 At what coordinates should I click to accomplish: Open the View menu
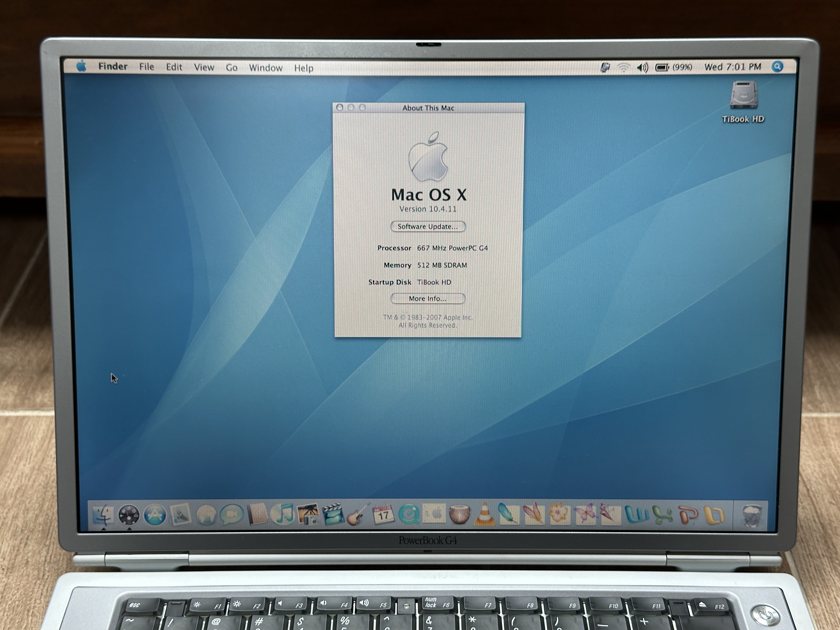[204, 67]
